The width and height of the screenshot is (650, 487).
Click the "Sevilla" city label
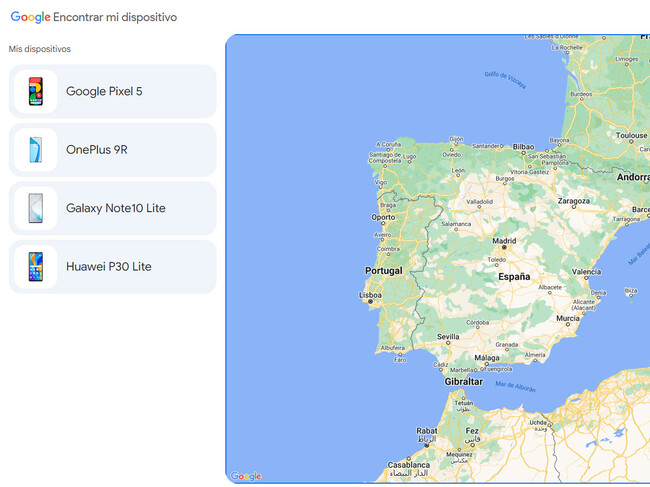tap(448, 337)
